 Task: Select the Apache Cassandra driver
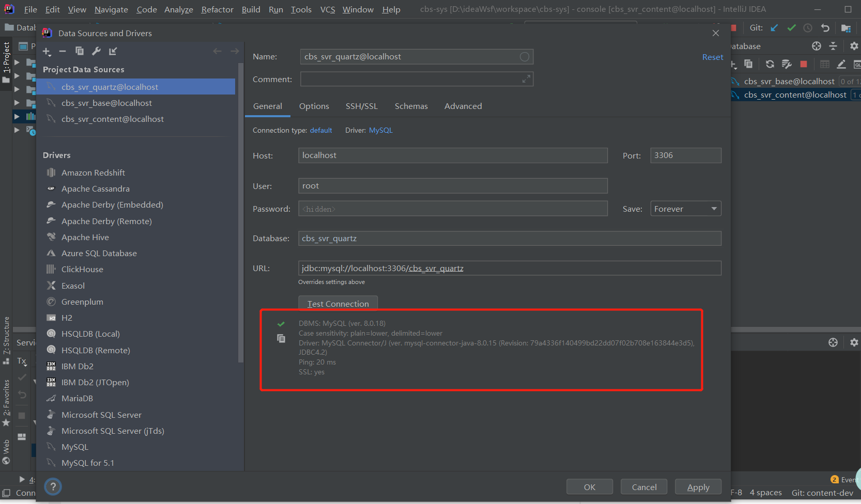pos(95,188)
